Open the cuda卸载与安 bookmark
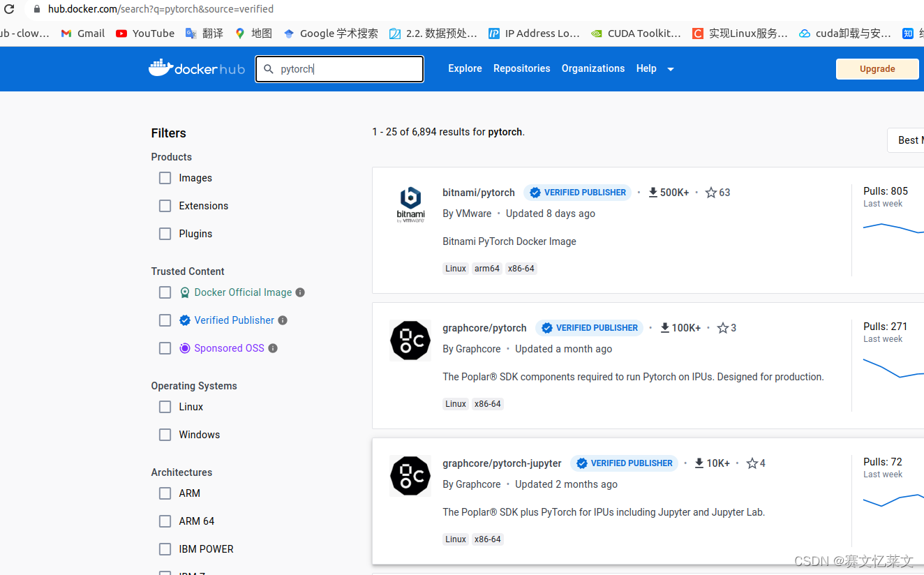 tap(845, 33)
